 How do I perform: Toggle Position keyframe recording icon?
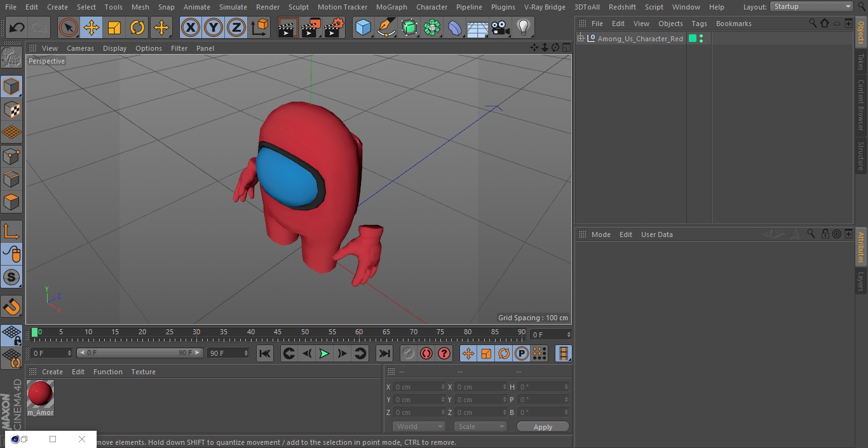click(x=468, y=353)
